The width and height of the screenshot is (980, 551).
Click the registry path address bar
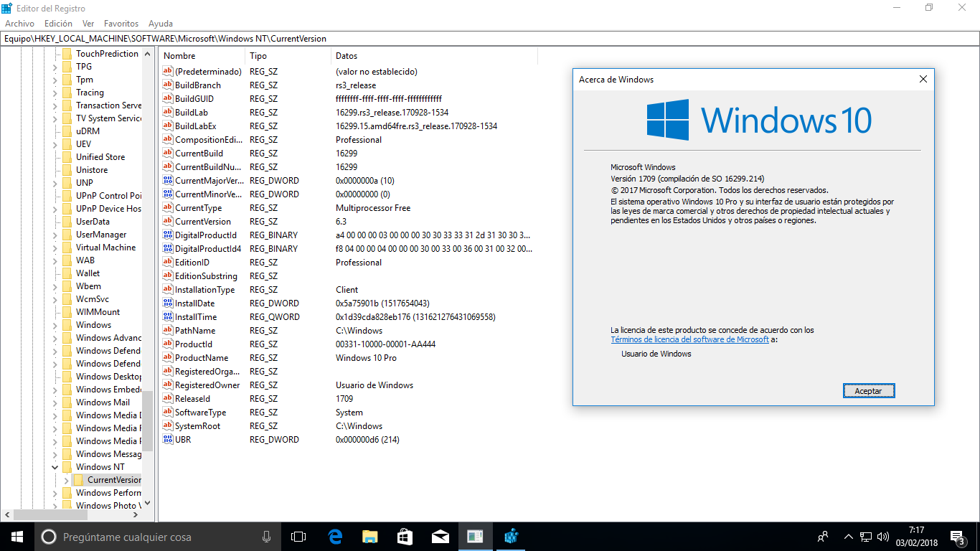point(489,39)
